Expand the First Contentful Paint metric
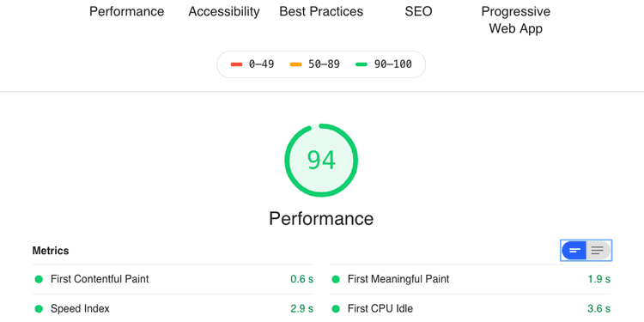The width and height of the screenshot is (644, 322). 173,279
